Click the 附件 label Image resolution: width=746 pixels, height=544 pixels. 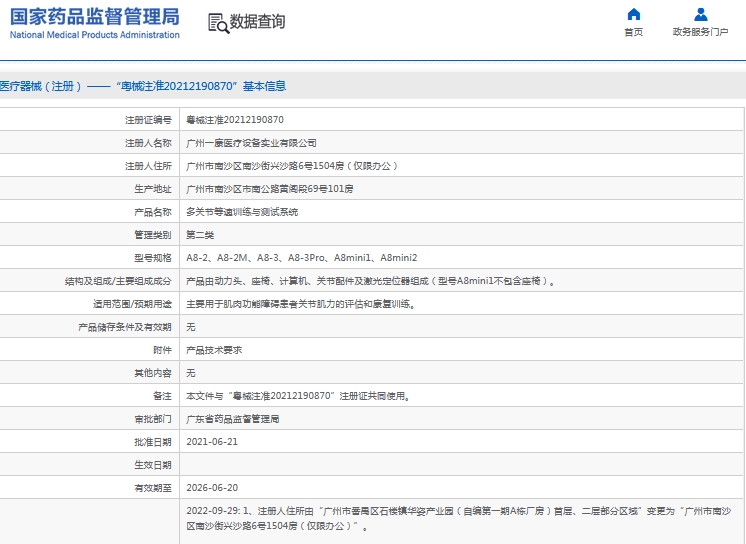click(x=162, y=350)
